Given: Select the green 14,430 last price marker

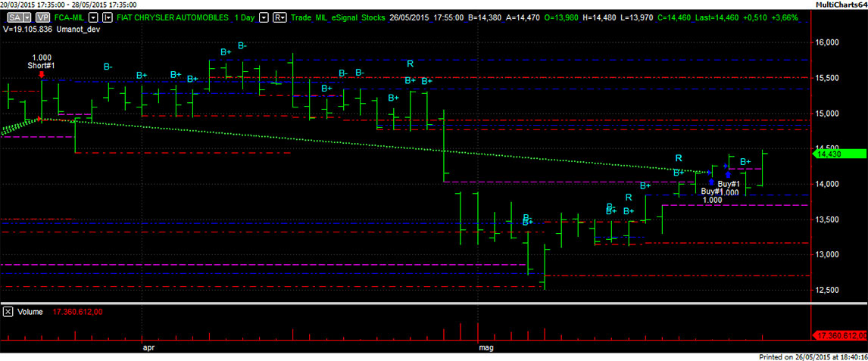Looking at the screenshot, I should (838, 154).
